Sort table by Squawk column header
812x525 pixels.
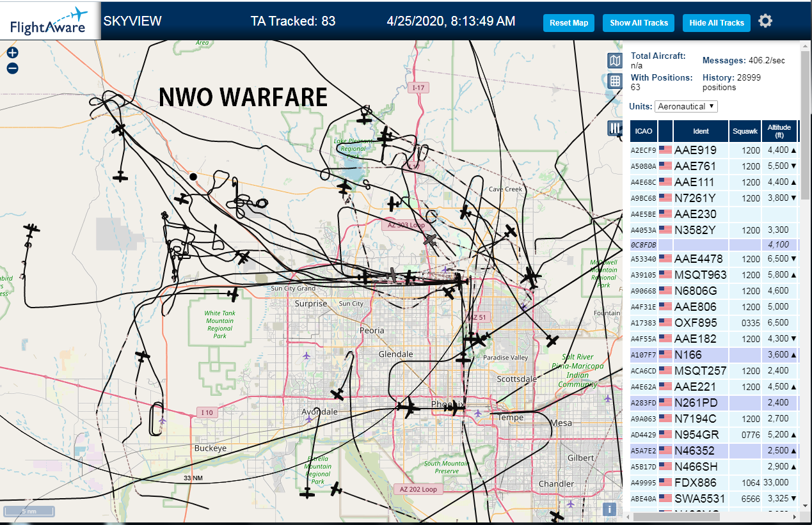point(745,131)
